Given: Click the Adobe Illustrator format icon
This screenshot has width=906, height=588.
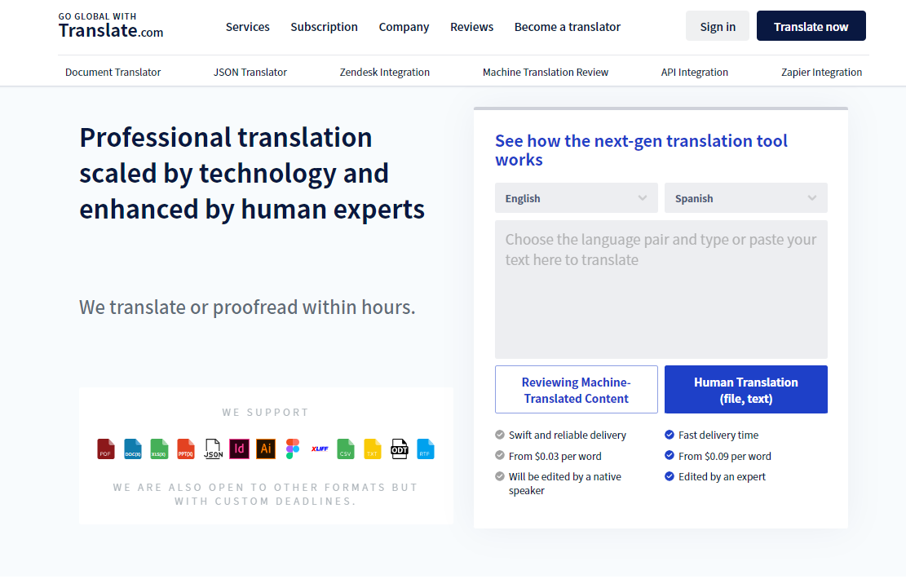Looking at the screenshot, I should coord(265,449).
